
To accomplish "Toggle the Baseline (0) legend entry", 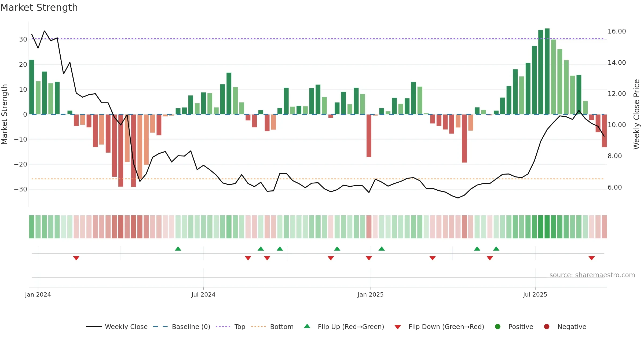I will pos(182,327).
